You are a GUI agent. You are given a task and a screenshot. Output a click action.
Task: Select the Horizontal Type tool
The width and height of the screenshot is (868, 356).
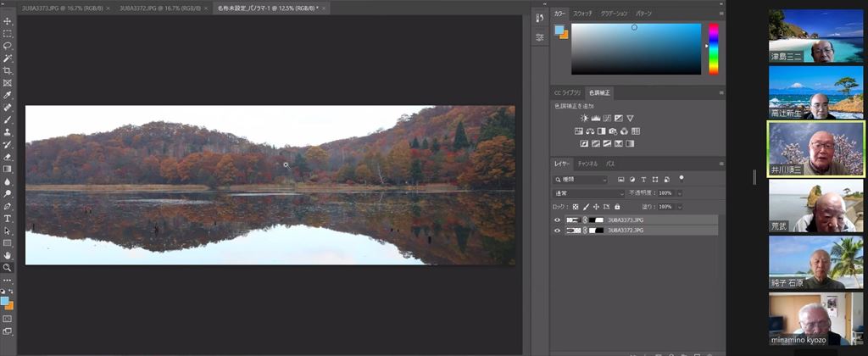point(8,218)
